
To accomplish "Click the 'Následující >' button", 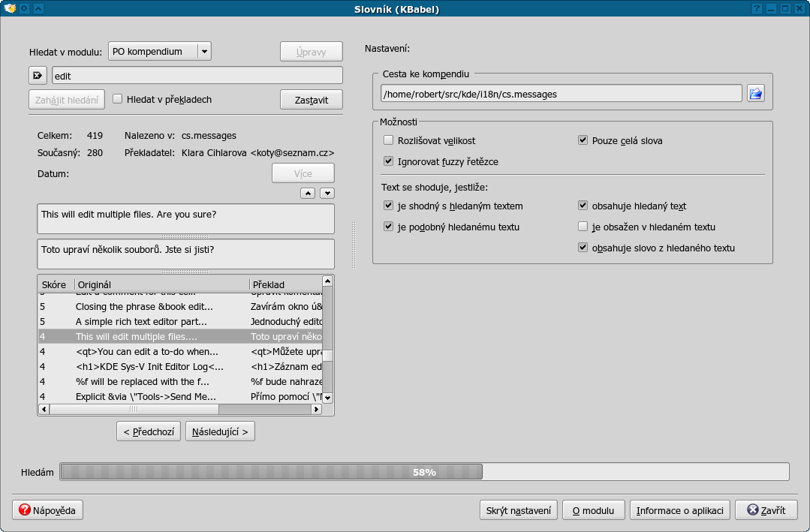I will click(x=220, y=431).
